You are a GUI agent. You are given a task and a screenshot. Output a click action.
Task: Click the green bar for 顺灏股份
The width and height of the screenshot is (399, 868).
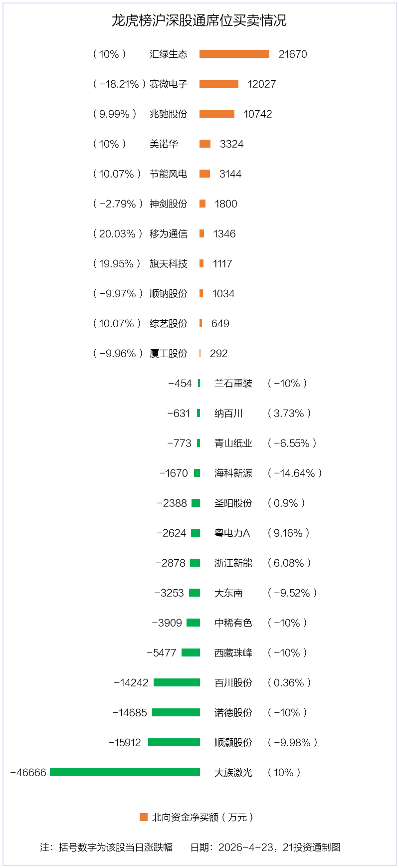click(x=174, y=742)
